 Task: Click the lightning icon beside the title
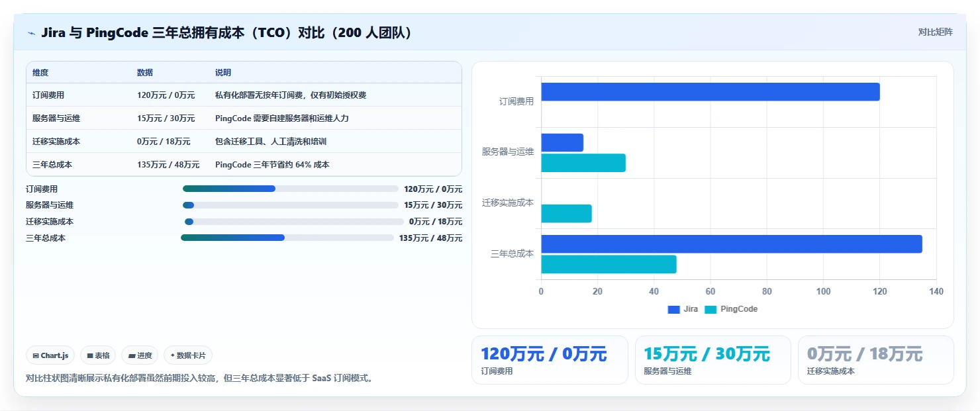[x=31, y=32]
